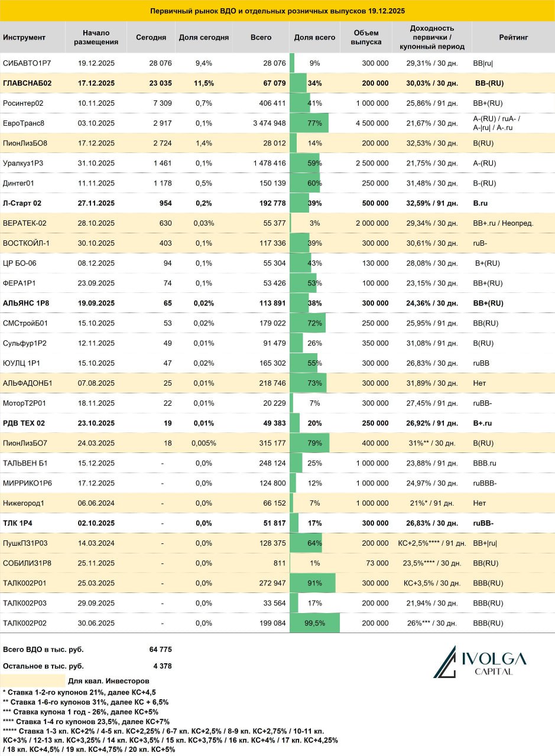
Task: Select the 'Объем выпуска' column header
Action: point(366,37)
